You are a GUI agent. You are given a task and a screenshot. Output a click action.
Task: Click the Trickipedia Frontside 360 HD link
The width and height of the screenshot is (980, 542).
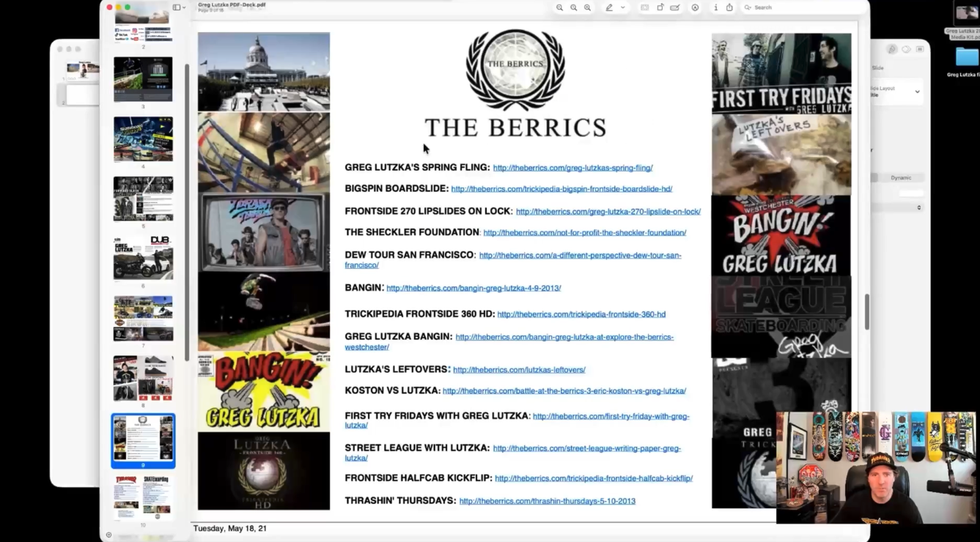pos(581,314)
